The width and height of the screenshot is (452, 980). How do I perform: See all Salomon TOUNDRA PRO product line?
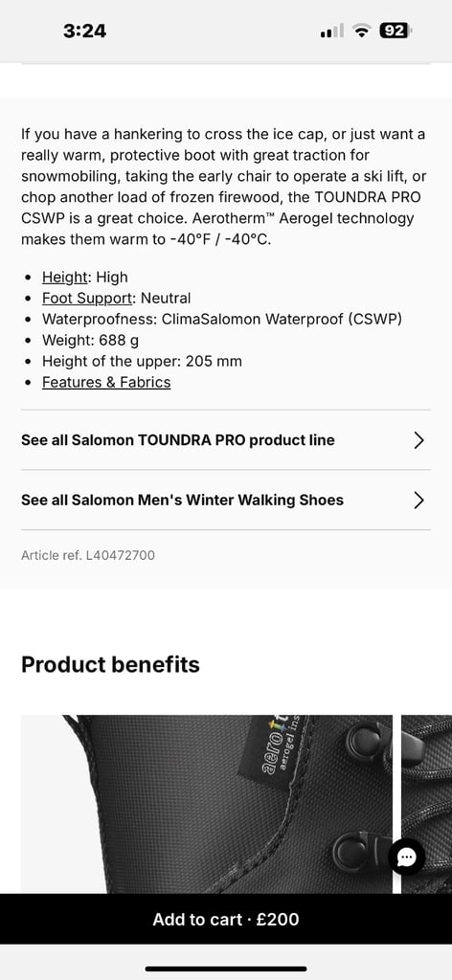226,440
